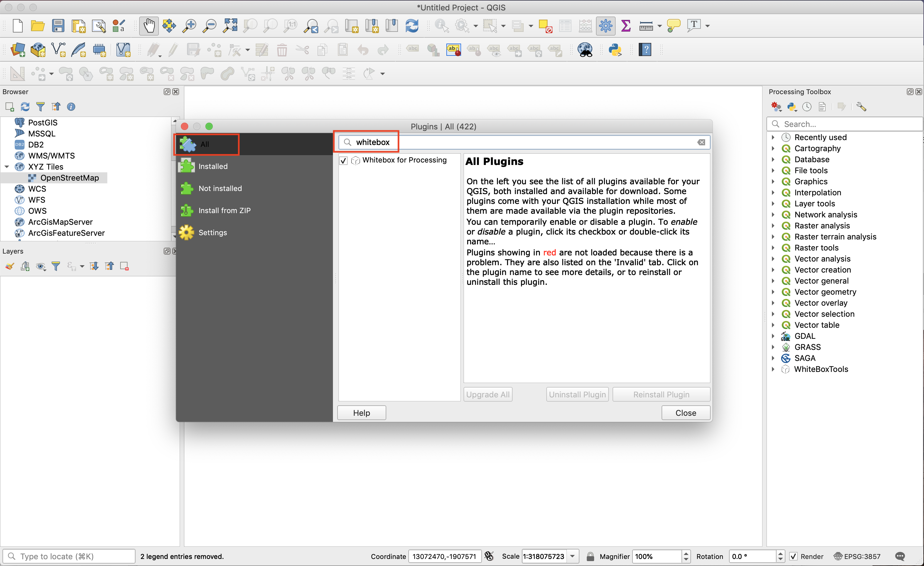The height and width of the screenshot is (566, 924).
Task: Collapse the XYZ Tiles tree node
Action: click(x=7, y=166)
